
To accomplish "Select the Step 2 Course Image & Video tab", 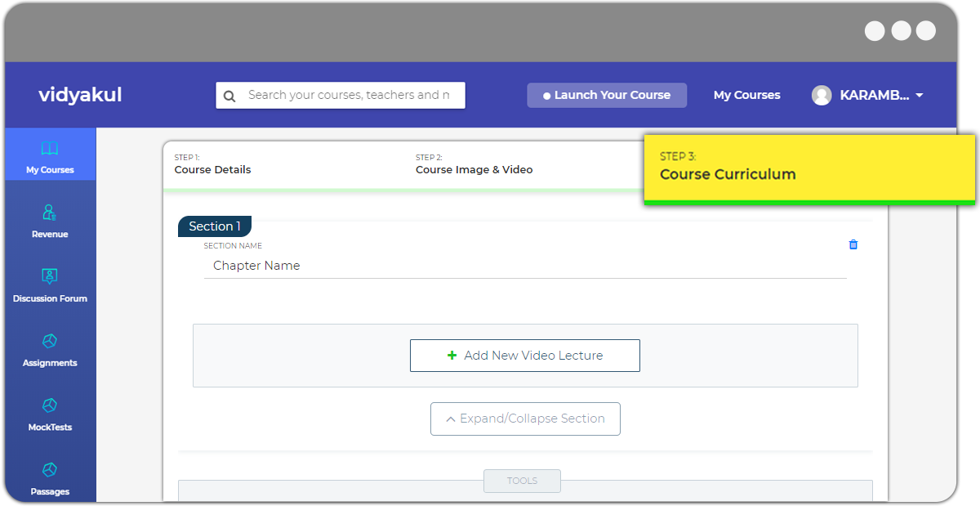I will (474, 164).
